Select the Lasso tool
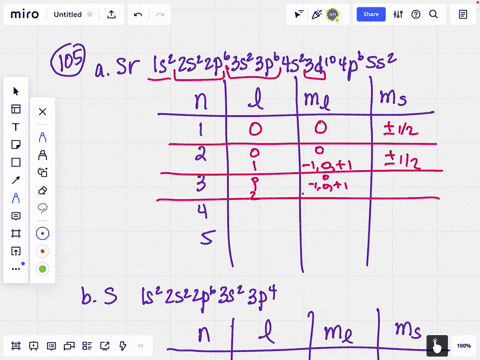Screen dimensions: 480x360 pos(42,208)
